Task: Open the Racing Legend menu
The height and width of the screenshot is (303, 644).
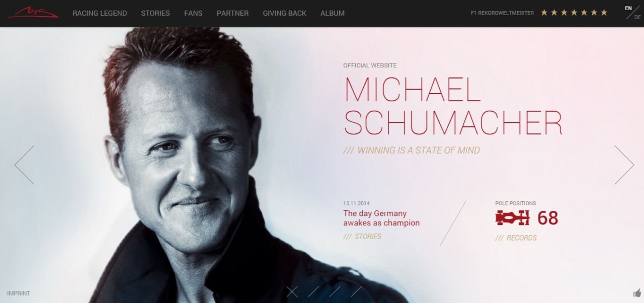Action: point(100,13)
